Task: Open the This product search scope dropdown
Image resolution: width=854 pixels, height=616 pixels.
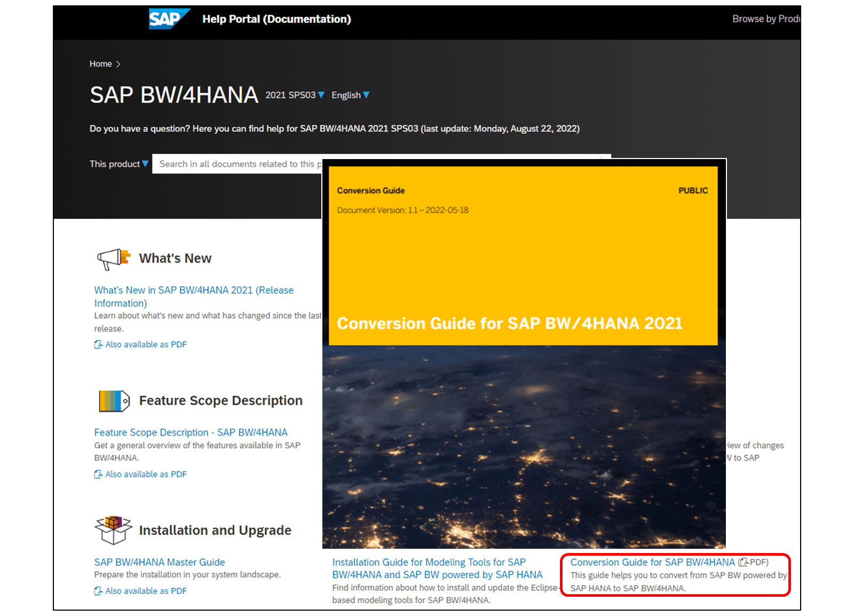Action: click(x=118, y=164)
